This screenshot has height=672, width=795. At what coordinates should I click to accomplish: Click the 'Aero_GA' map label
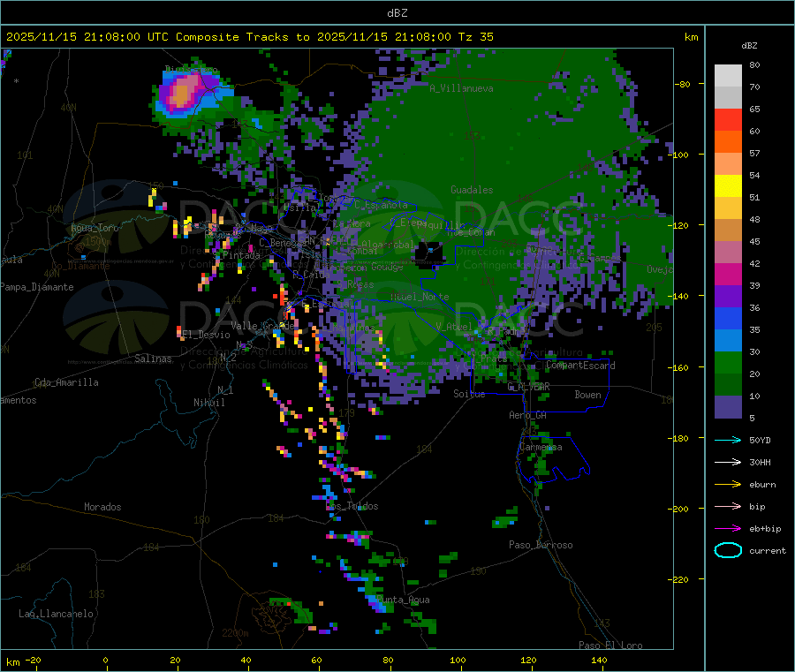(528, 415)
